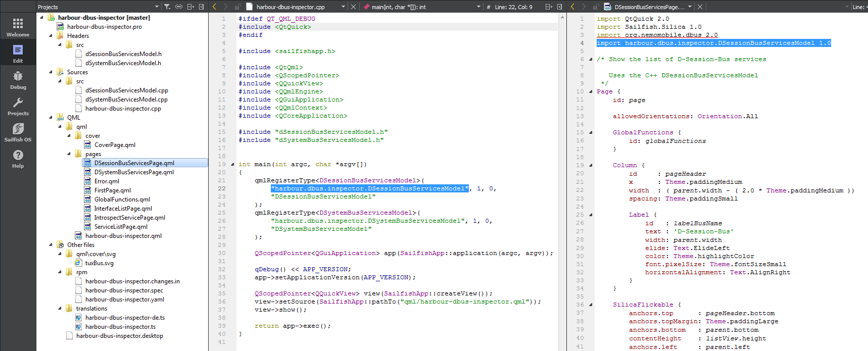Select DSystemBusServicesPage.qml in the tree
The image size is (868, 351).
[134, 172]
